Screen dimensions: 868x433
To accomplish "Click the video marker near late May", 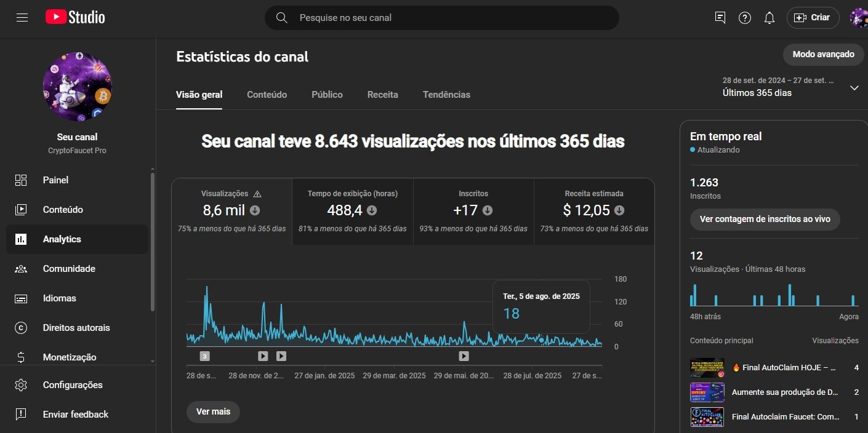I will [464, 356].
